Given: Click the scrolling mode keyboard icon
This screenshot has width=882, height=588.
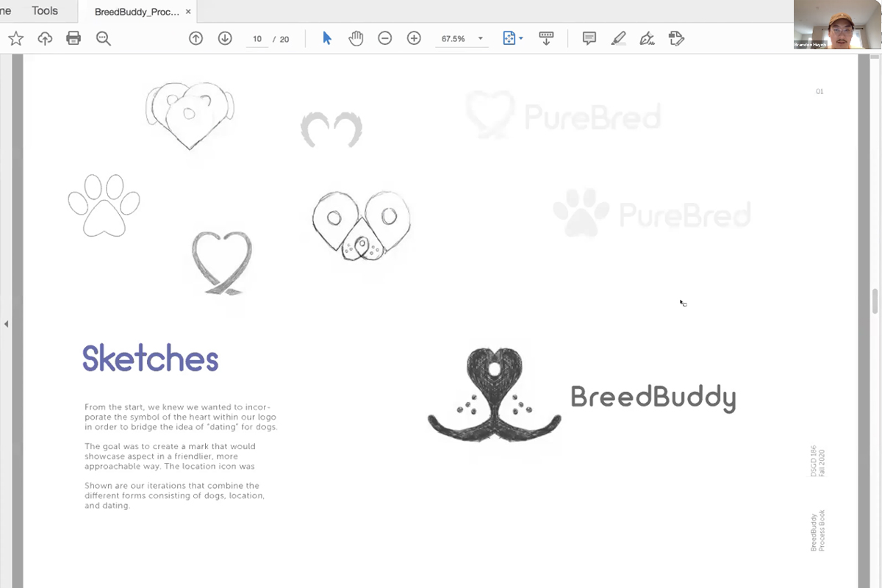Looking at the screenshot, I should tap(546, 39).
